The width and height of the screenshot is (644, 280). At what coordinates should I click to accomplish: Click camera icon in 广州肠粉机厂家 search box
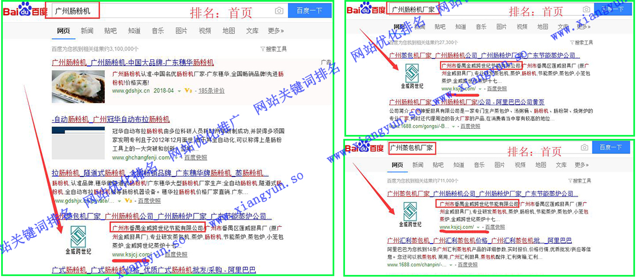(586, 10)
